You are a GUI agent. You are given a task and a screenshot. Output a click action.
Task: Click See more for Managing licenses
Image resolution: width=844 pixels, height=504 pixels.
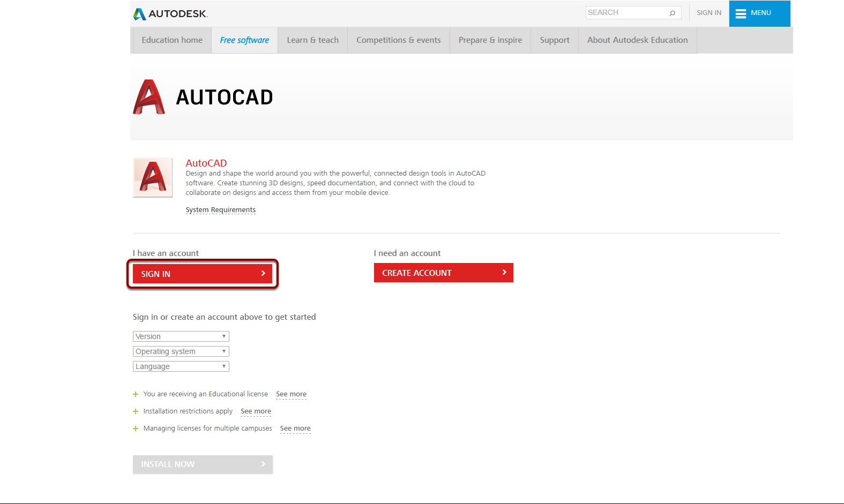pyautogui.click(x=295, y=428)
